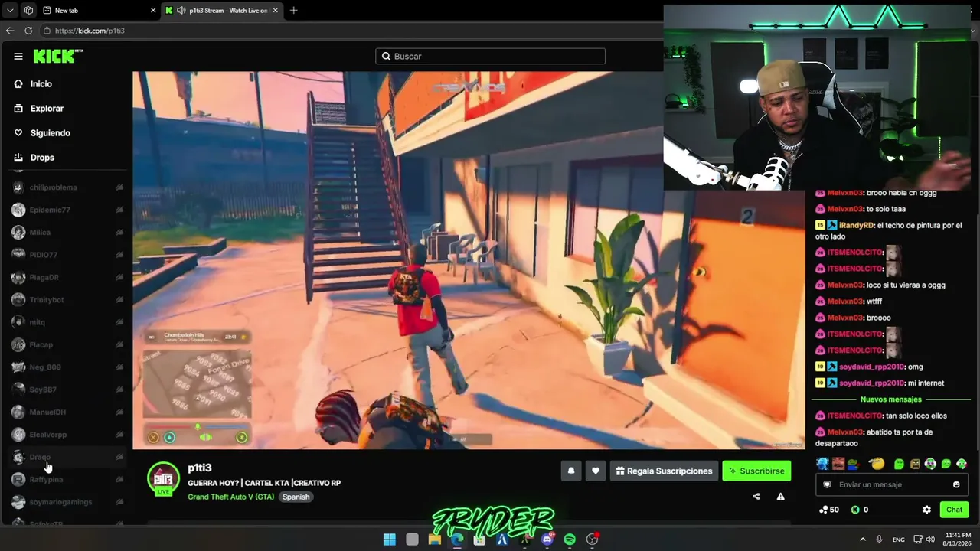Reload the page with refresh icon
Image resolution: width=980 pixels, height=551 pixels.
28,31
